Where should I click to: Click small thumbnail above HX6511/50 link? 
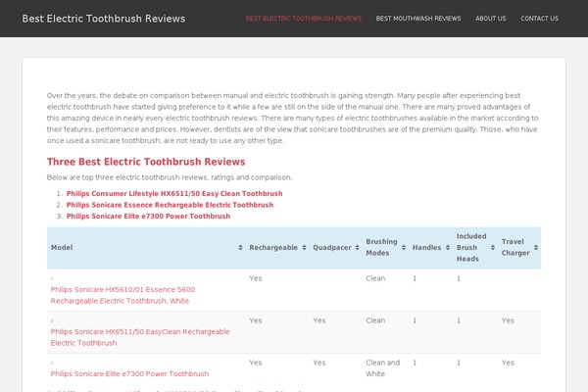(52, 320)
